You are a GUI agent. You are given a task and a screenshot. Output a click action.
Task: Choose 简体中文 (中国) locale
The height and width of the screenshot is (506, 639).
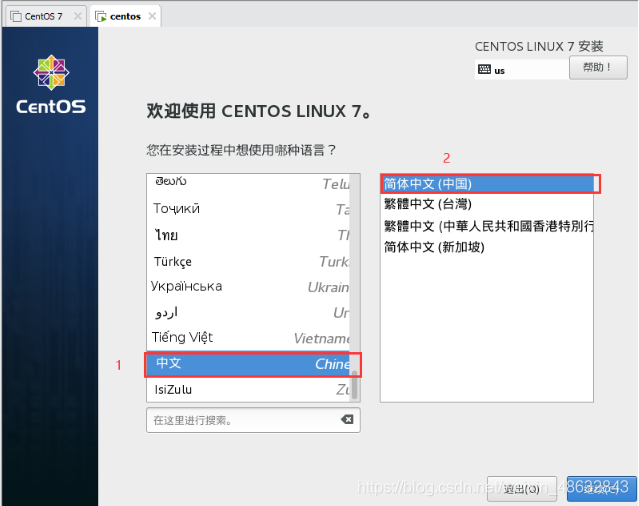click(487, 184)
